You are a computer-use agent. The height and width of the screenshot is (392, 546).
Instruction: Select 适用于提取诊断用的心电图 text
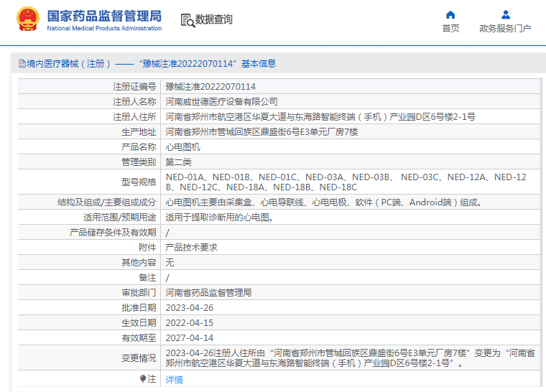(x=219, y=218)
